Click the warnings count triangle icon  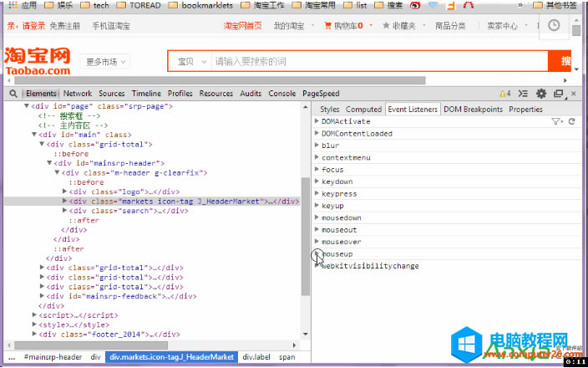504,94
